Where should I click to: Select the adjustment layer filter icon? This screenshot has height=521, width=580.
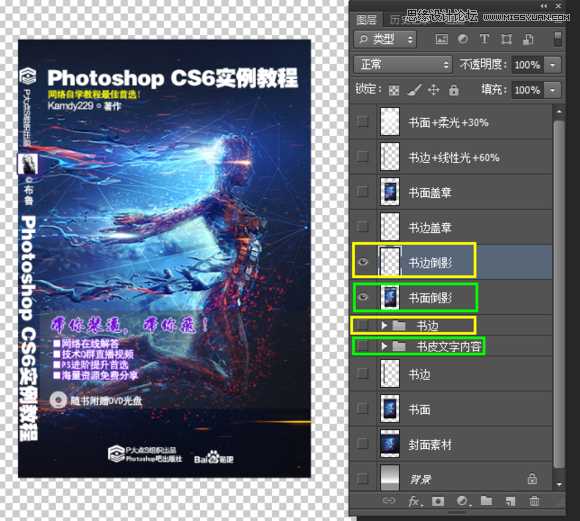463,39
